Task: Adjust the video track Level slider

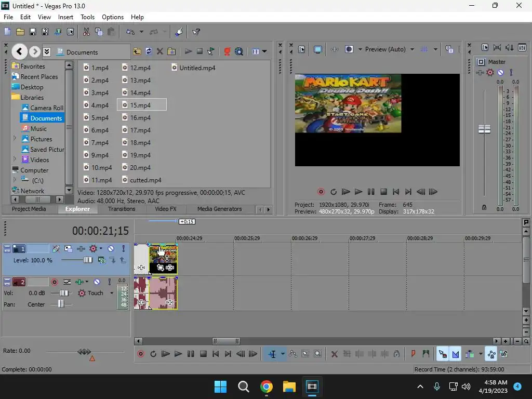Action: (87, 260)
